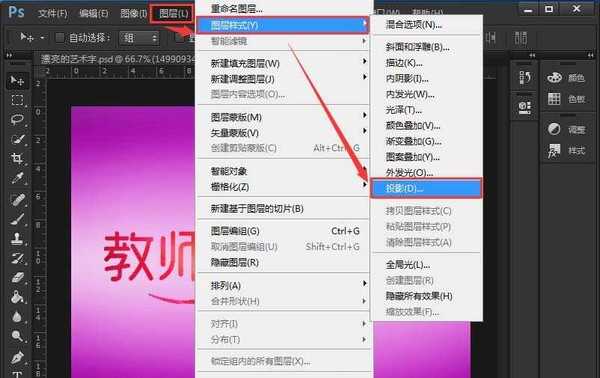Screen dimensions: 600x378
Task: Expand 智能对象 submenu
Action: pyautogui.click(x=284, y=171)
